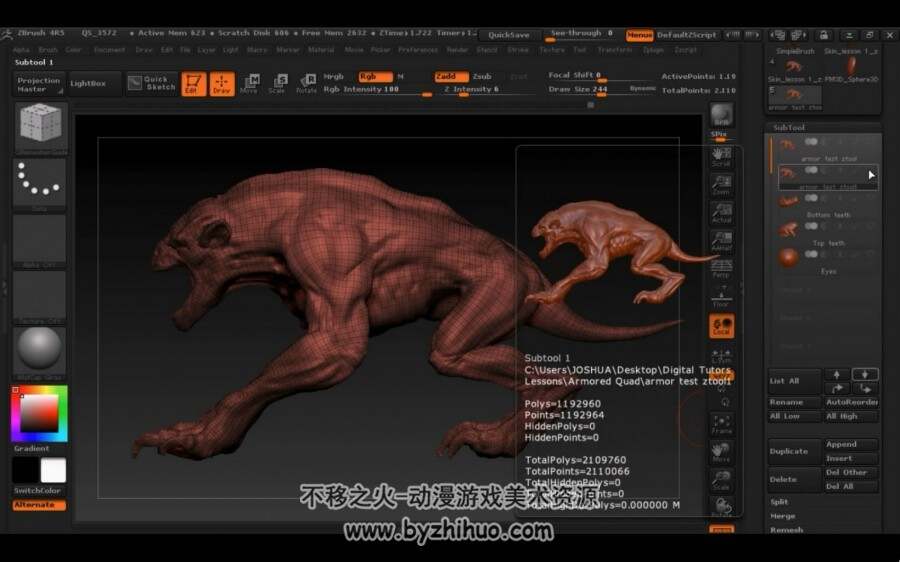Open the Alpha Off slot
This screenshot has width=900, height=562.
(40, 241)
